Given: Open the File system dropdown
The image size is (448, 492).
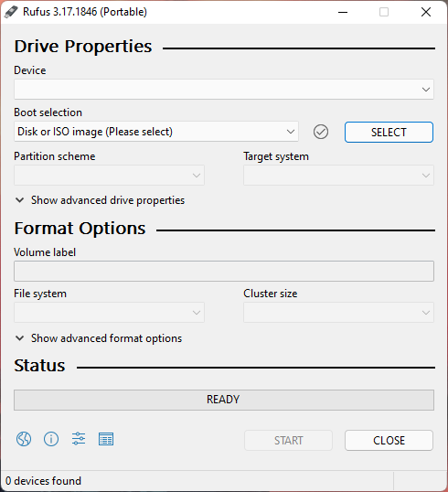Looking at the screenshot, I should (109, 312).
